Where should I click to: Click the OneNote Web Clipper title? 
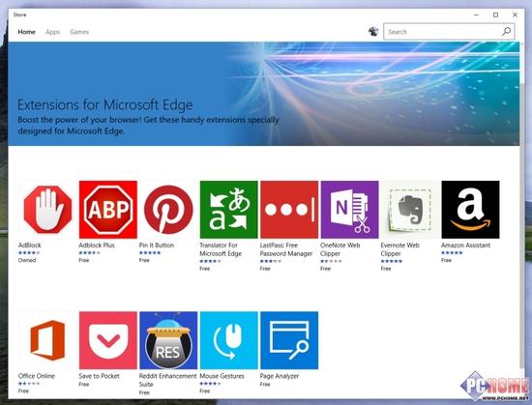(340, 249)
